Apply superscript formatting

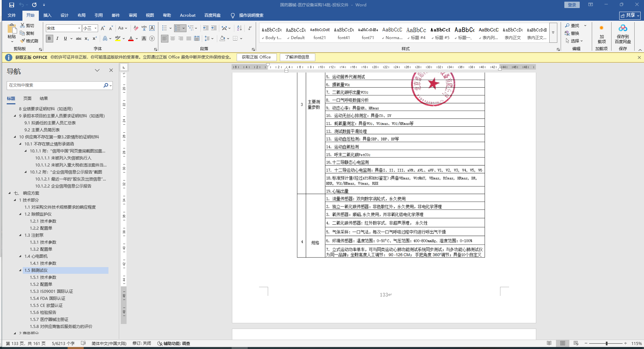95,38
